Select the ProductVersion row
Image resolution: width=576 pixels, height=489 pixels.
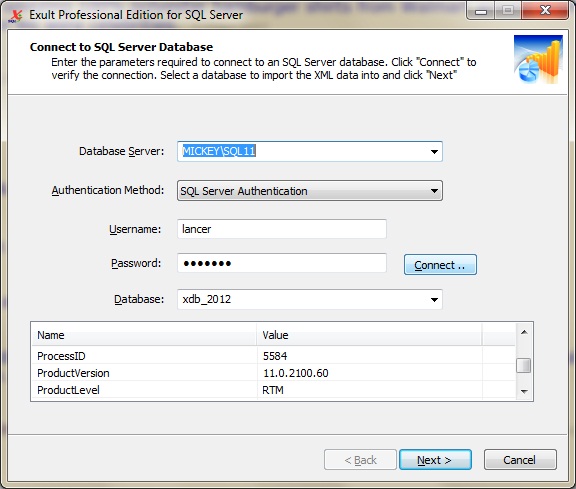click(x=274, y=373)
